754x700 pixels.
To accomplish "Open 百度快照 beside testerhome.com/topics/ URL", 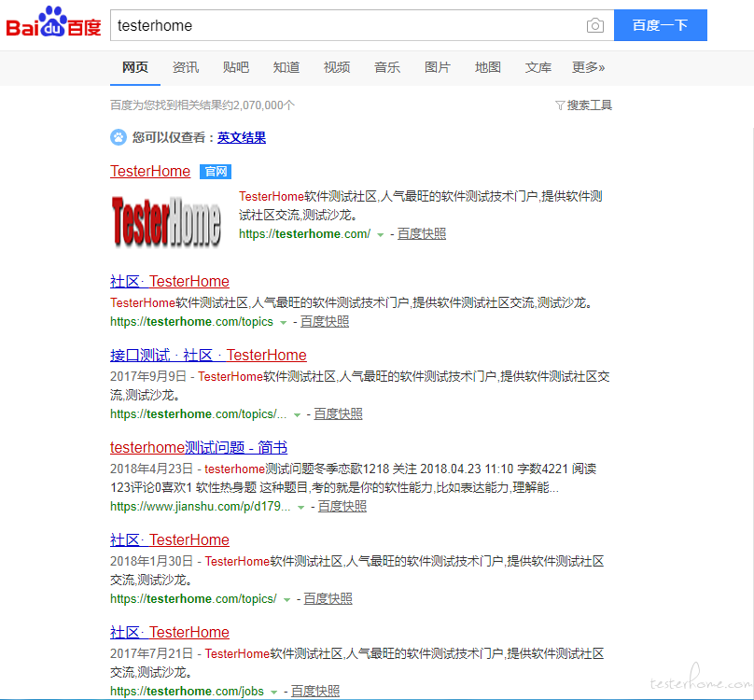I will [x=328, y=598].
